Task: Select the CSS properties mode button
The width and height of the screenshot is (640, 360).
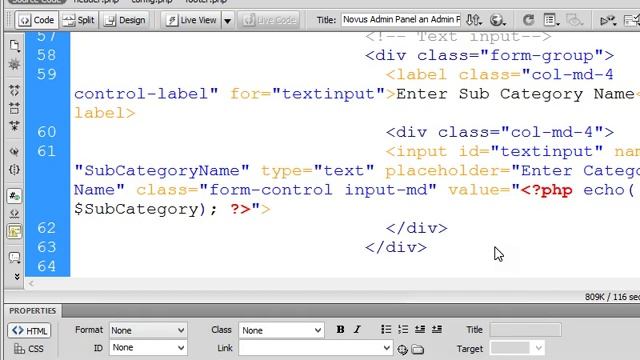Action: (29, 349)
